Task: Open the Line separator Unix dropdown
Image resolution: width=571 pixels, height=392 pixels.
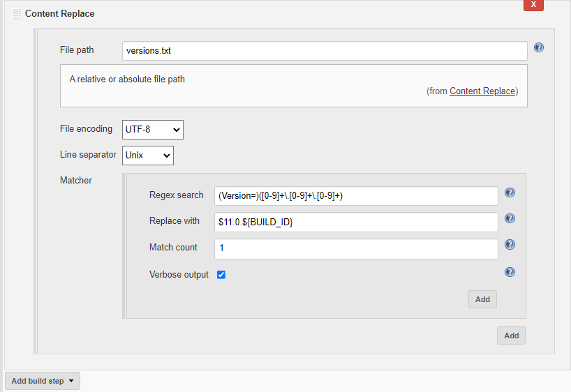Action: point(148,156)
